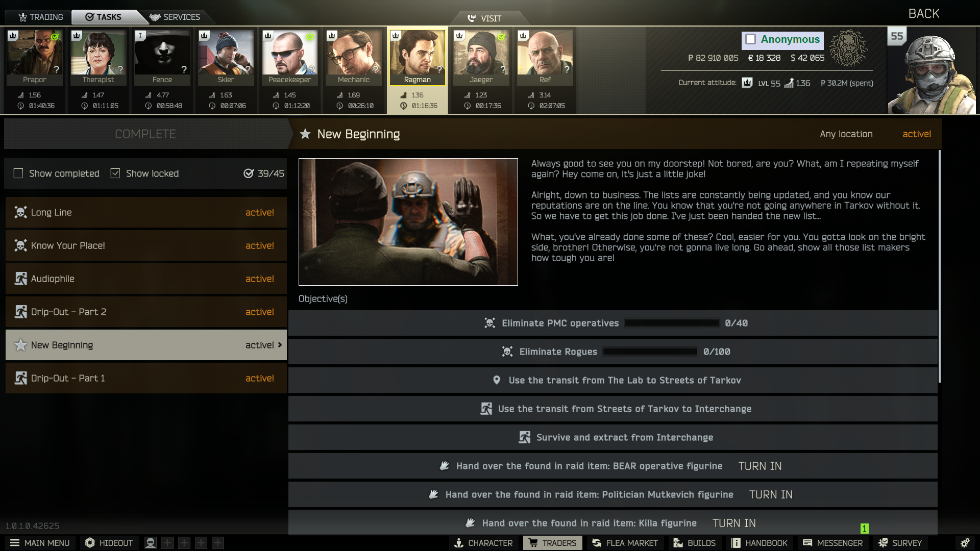Turn in BEAR operative figurine

[x=759, y=466]
